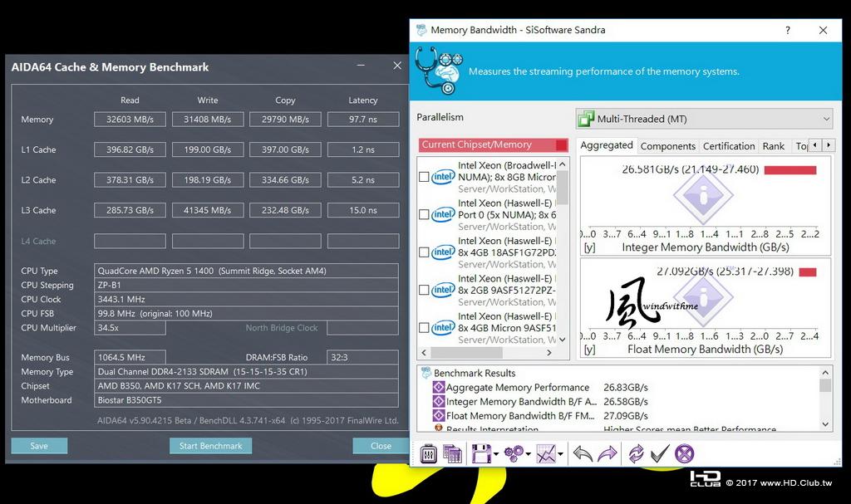Image resolution: width=851 pixels, height=504 pixels.
Task: Click the refresh results icon in Sandra toolbar
Action: click(x=636, y=453)
